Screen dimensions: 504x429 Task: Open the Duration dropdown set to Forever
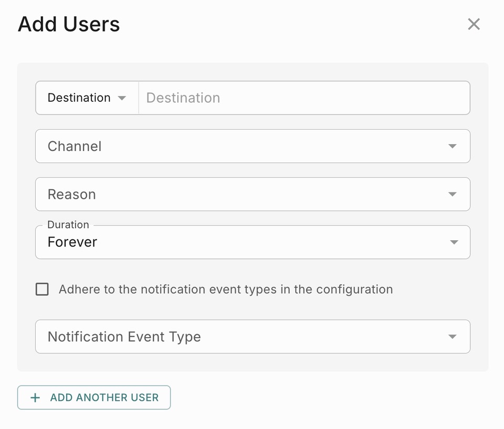click(252, 242)
